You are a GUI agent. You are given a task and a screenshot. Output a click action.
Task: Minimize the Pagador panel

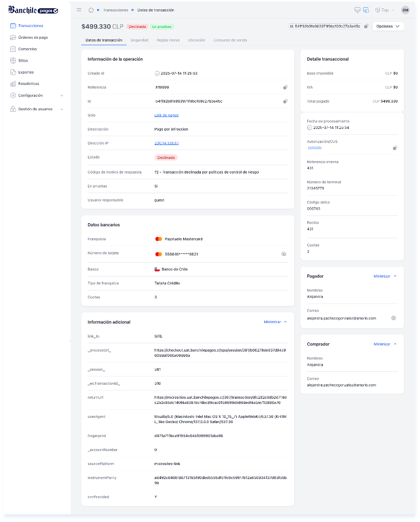tap(385, 277)
